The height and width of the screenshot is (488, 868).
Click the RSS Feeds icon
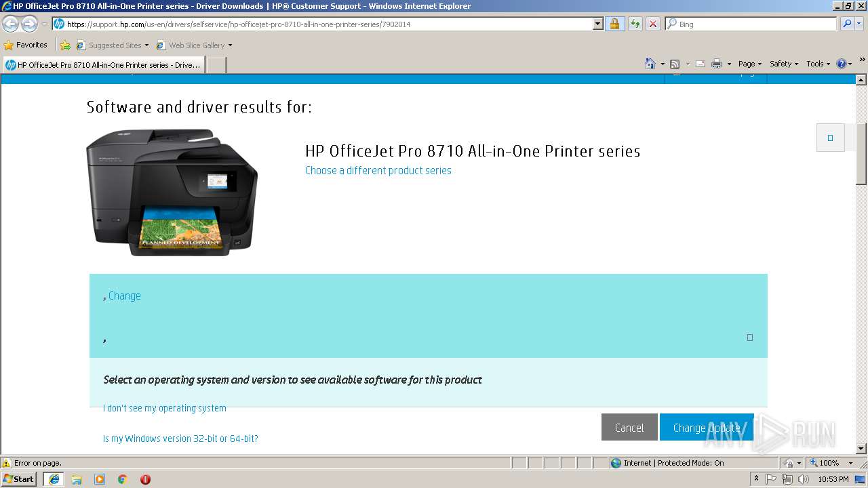pyautogui.click(x=675, y=64)
